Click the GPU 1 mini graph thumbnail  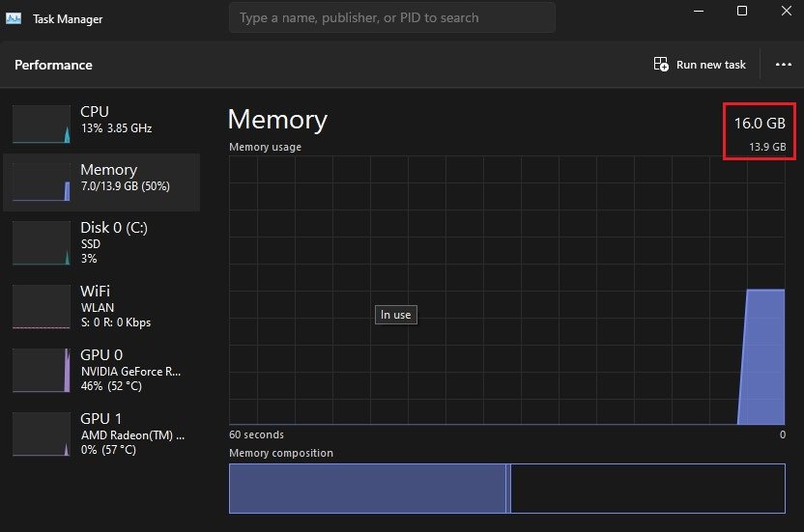(x=42, y=434)
